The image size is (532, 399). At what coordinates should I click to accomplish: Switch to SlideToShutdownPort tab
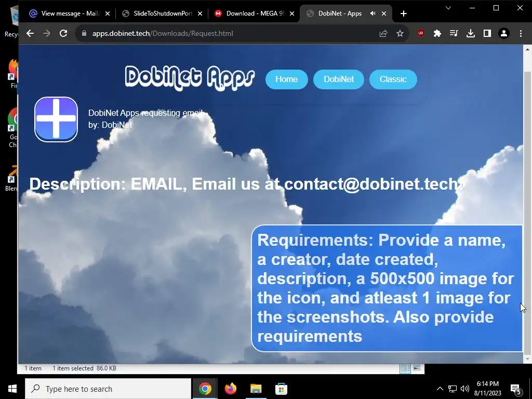[162, 14]
